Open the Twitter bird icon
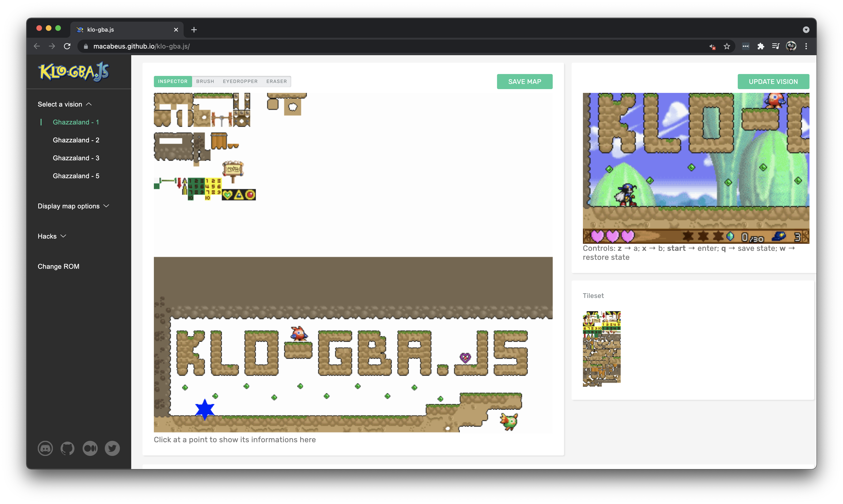 tap(112, 448)
